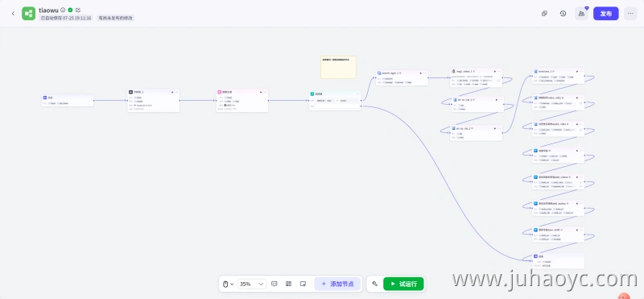Click the 选择器 selector node icon

[x=312, y=93]
